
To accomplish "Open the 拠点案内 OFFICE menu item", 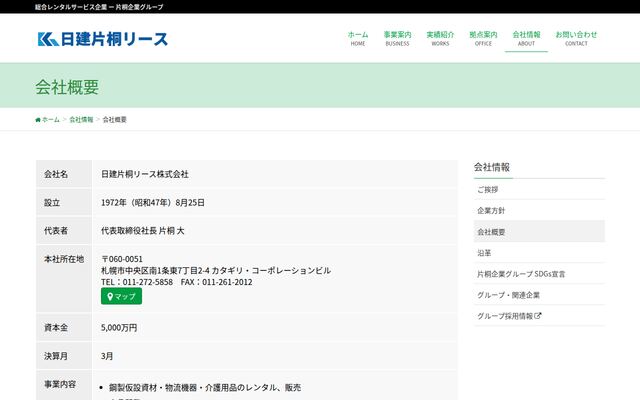I will coord(483,38).
